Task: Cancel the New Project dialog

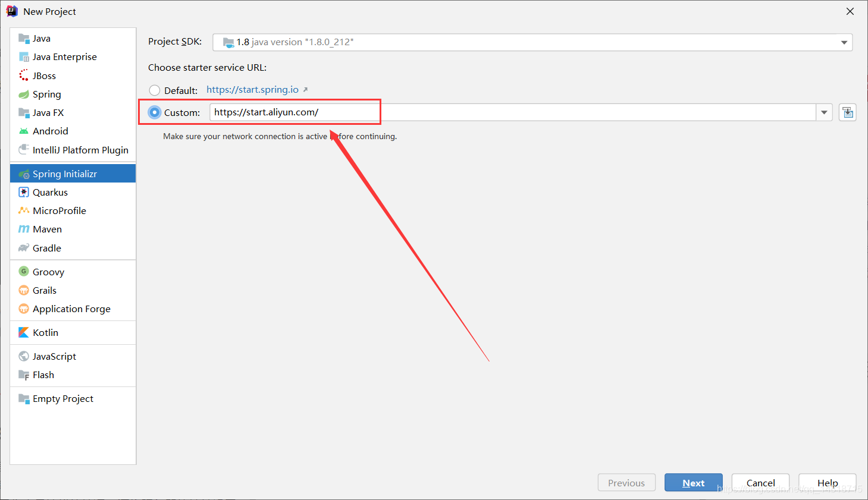Action: tap(760, 483)
